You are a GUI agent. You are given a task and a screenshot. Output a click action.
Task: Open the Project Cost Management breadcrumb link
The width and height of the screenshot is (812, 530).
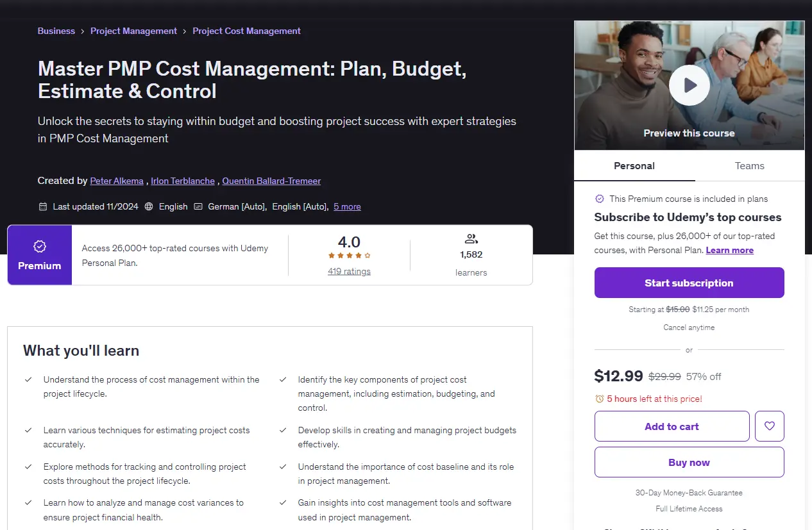click(x=246, y=31)
